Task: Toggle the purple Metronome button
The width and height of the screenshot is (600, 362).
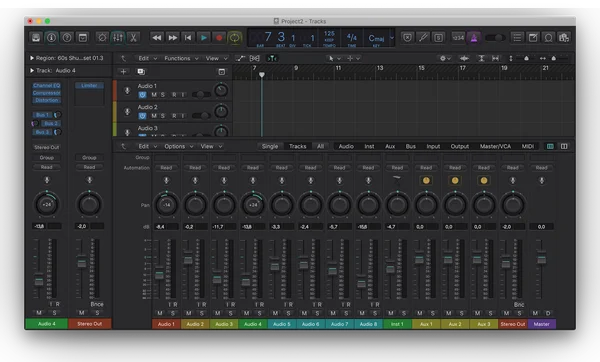Action: point(474,38)
